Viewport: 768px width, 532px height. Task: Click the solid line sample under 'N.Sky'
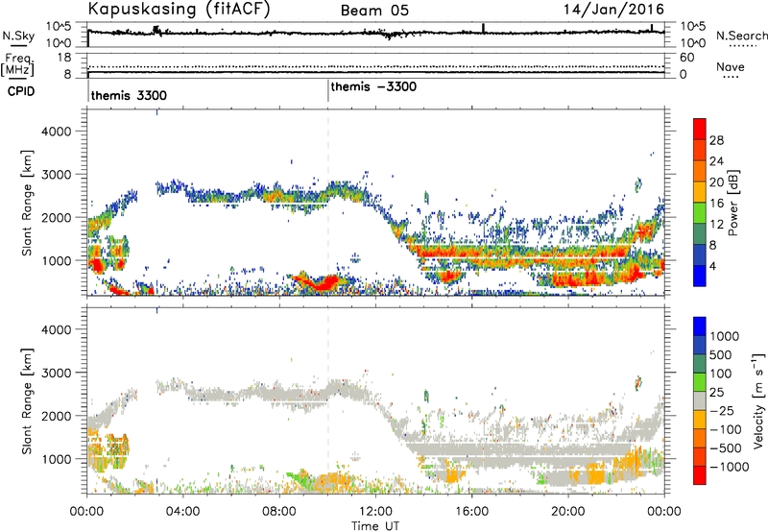pos(18,45)
